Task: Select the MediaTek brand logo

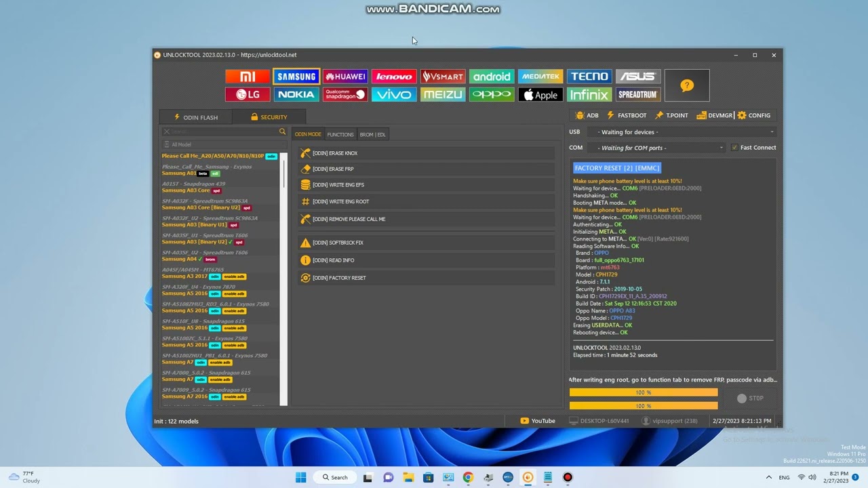Action: pyautogui.click(x=540, y=77)
